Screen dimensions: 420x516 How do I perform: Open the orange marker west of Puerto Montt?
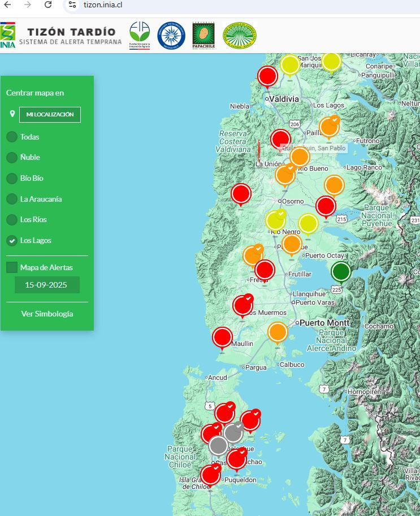278,332
